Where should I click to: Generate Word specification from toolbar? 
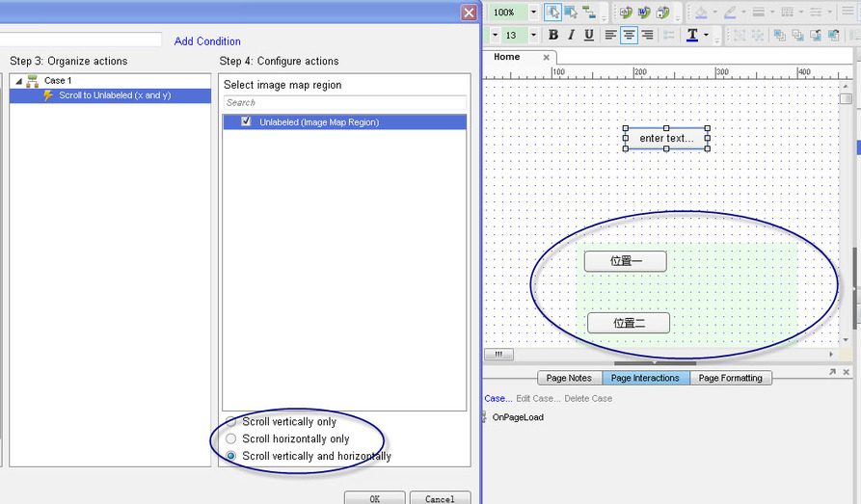coord(644,13)
